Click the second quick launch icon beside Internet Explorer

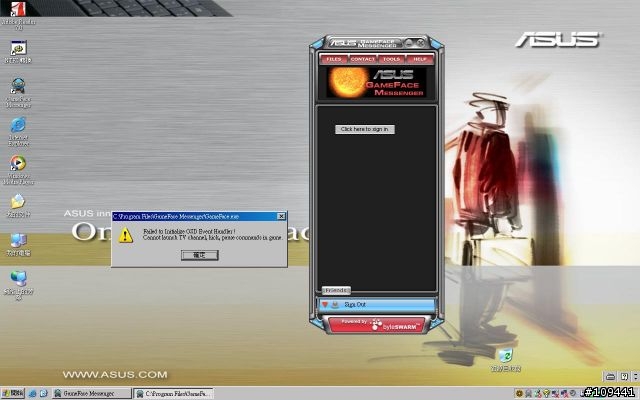tap(43, 393)
